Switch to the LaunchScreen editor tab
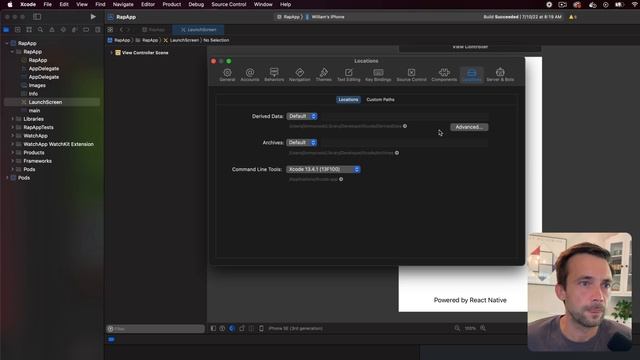Screen dimensions: 640x360 [x=198, y=30]
